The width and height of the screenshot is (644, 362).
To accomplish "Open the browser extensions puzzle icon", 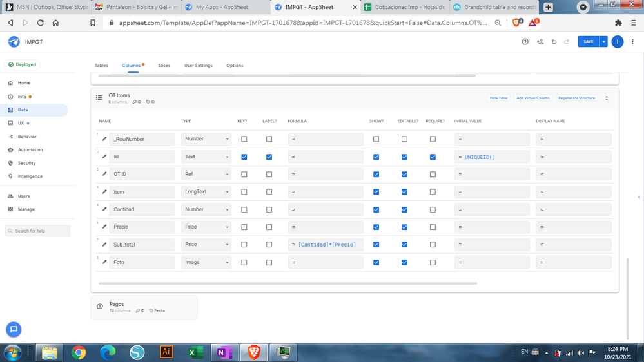I will tap(618, 23).
